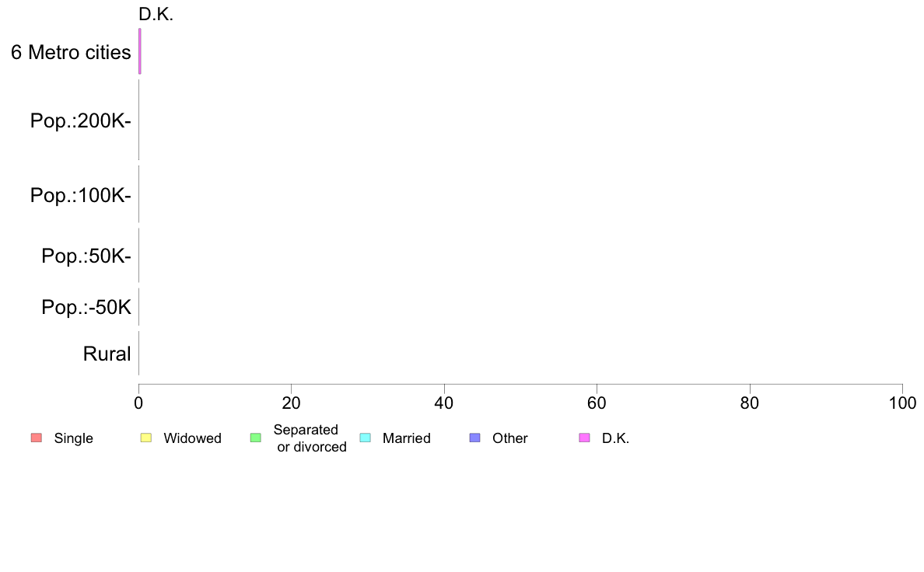924x572 pixels.
Task: Click the Pop.:-50K row label
Action: coord(86,308)
